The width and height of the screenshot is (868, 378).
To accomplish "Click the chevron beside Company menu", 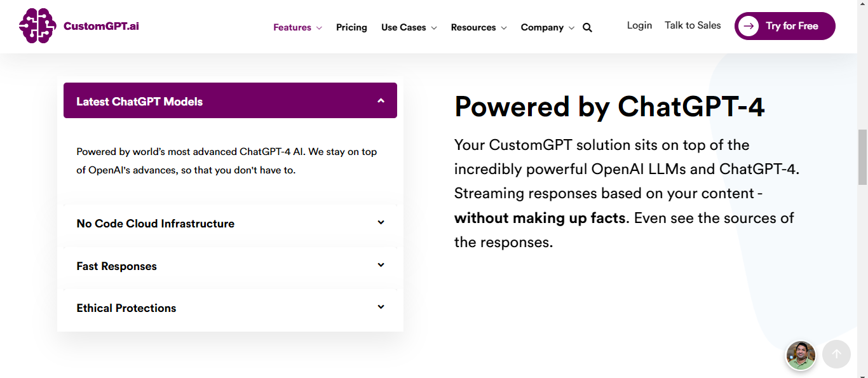I will pos(571,27).
